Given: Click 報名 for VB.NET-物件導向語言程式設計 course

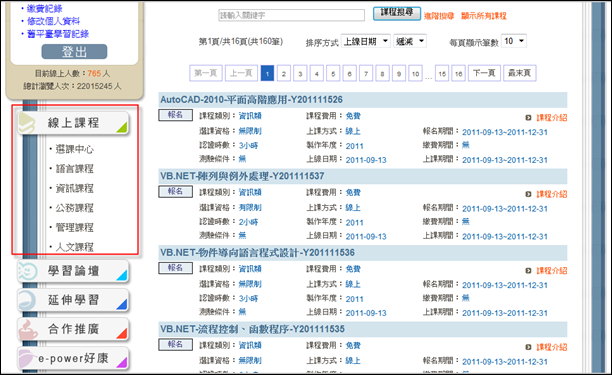Looking at the screenshot, I should [175, 268].
